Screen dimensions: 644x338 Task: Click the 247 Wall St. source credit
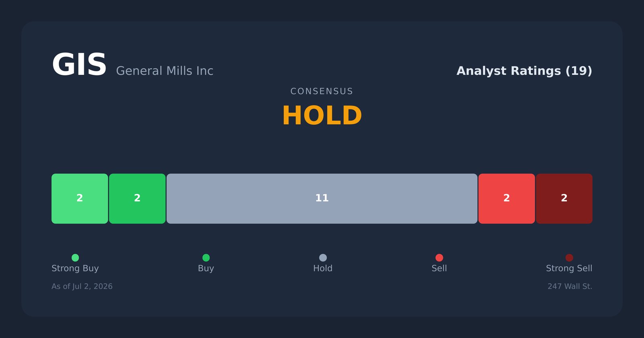point(570,286)
